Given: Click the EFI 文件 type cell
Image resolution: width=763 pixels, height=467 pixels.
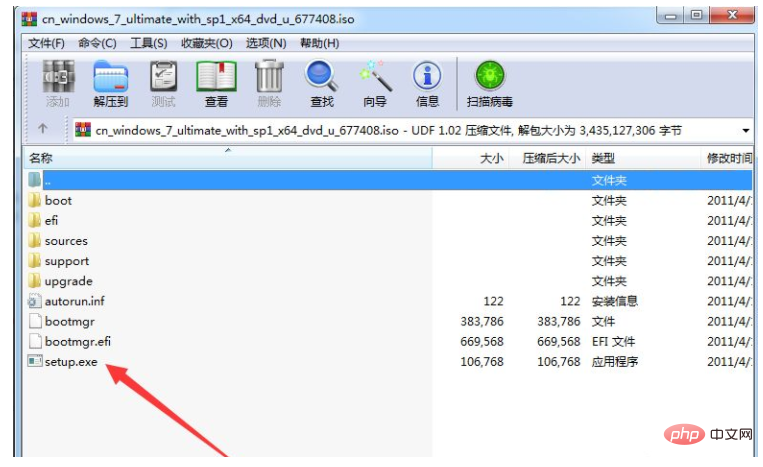Looking at the screenshot, I should coord(613,341).
